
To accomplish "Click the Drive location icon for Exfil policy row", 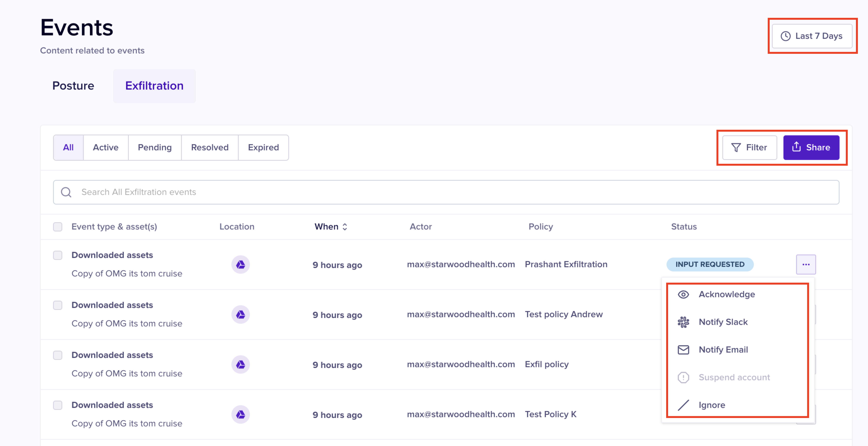I will (x=240, y=364).
